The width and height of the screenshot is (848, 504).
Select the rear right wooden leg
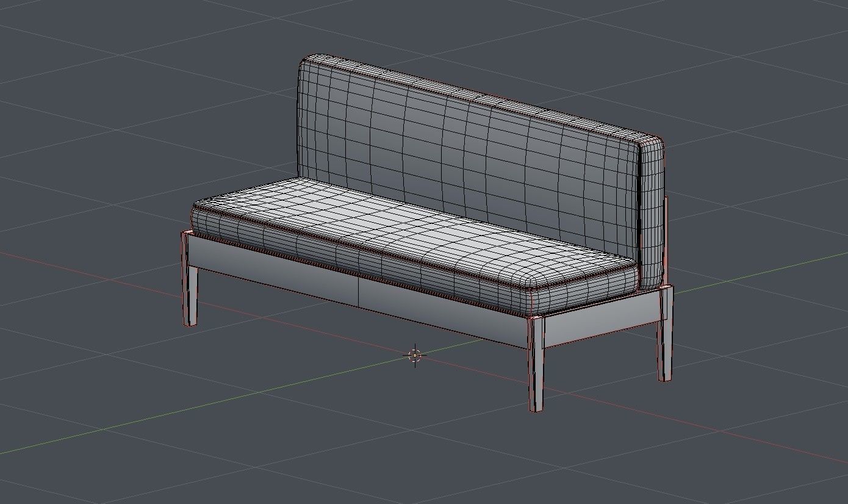point(665,333)
